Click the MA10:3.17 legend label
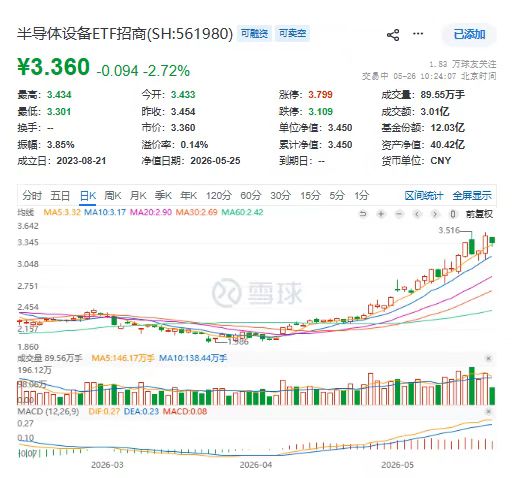519x478 pixels. [x=105, y=212]
